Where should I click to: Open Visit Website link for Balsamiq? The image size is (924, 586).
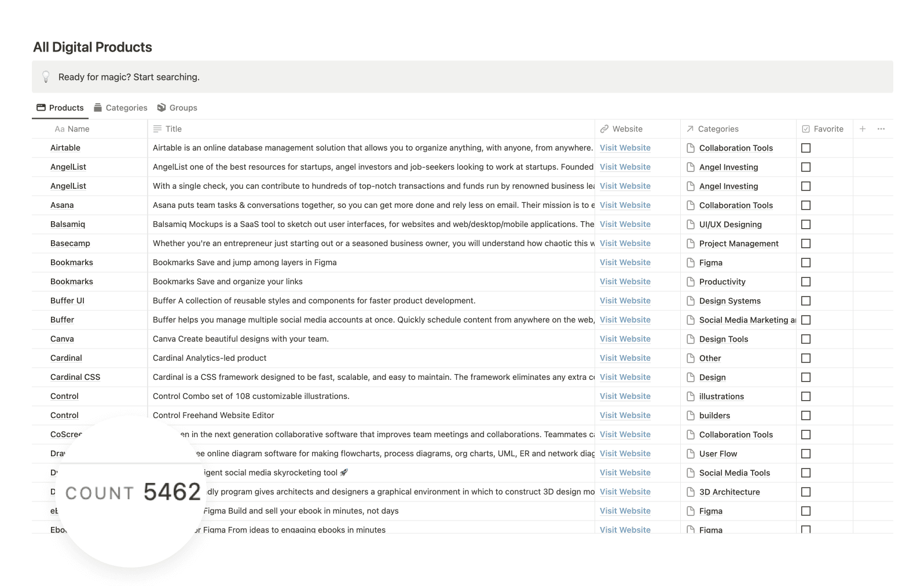pyautogui.click(x=625, y=224)
